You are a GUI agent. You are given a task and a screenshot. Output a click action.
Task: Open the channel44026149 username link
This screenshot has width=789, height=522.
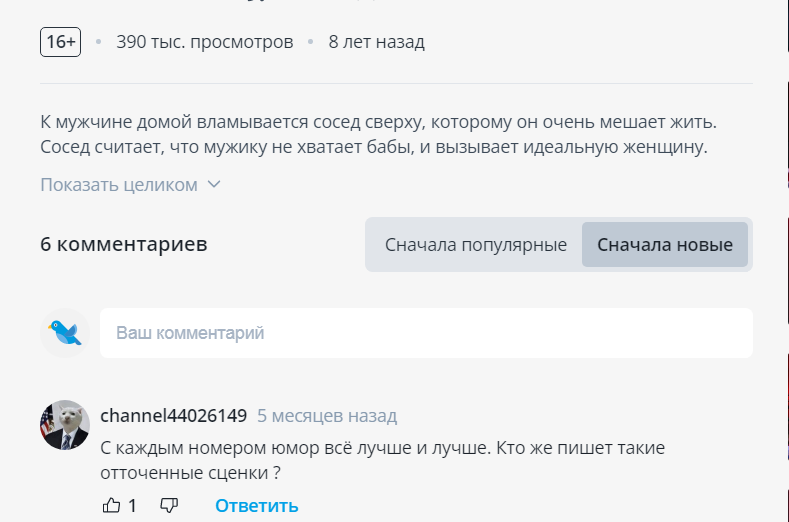point(173,415)
